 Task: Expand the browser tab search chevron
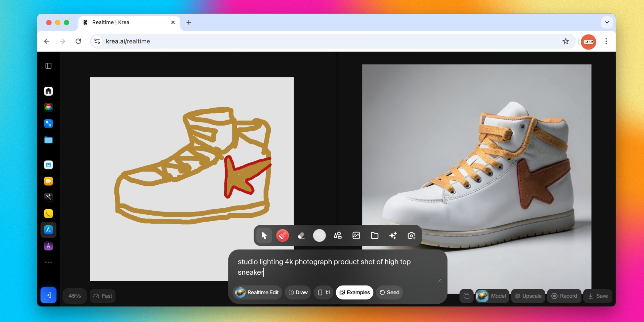pos(607,22)
